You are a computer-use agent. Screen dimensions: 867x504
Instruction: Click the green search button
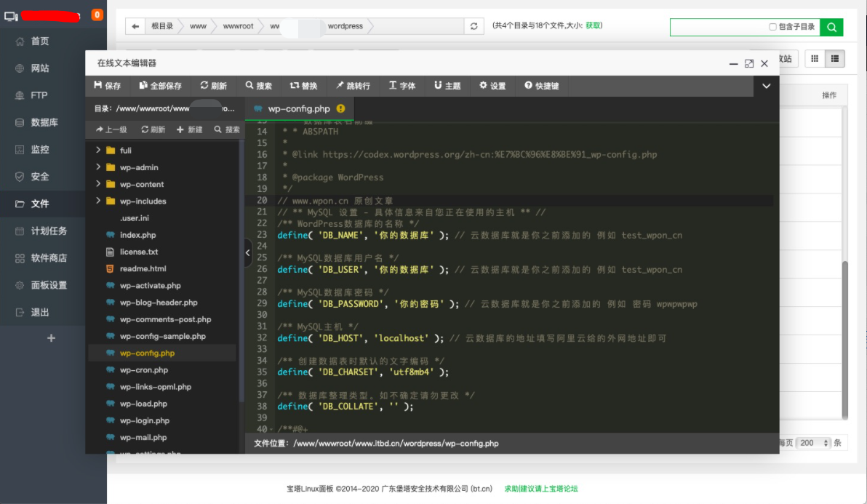click(831, 27)
